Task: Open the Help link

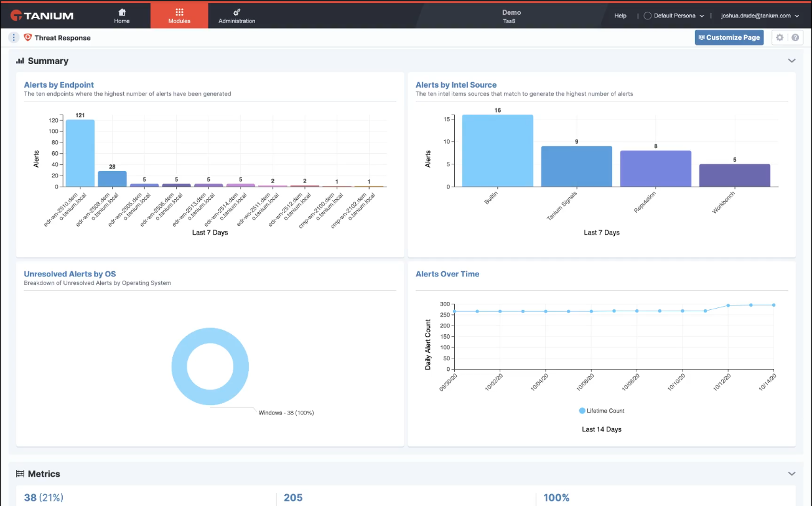Action: (620, 16)
